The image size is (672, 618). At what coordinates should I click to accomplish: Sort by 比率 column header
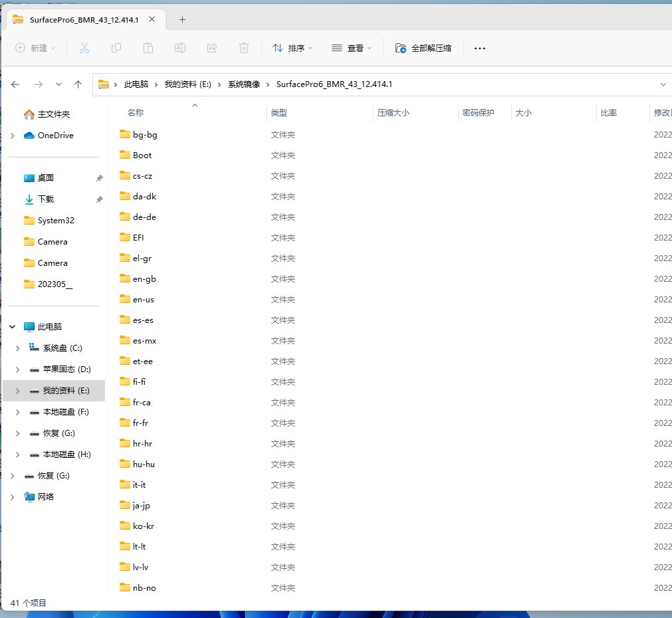(609, 113)
